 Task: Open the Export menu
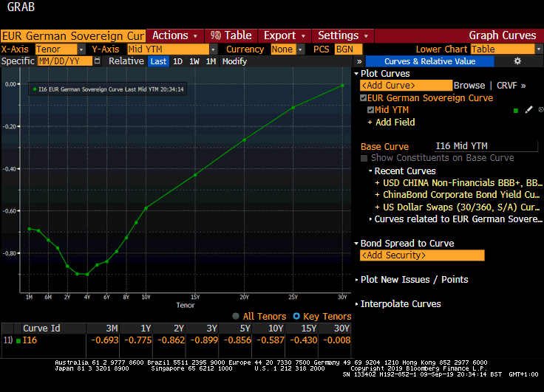pos(285,35)
